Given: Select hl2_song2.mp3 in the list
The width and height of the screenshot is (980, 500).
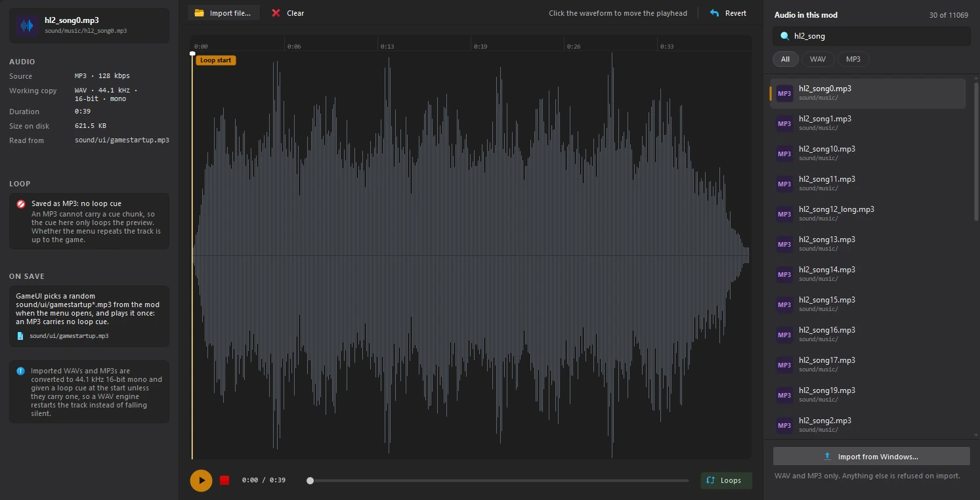Looking at the screenshot, I should [x=868, y=425].
